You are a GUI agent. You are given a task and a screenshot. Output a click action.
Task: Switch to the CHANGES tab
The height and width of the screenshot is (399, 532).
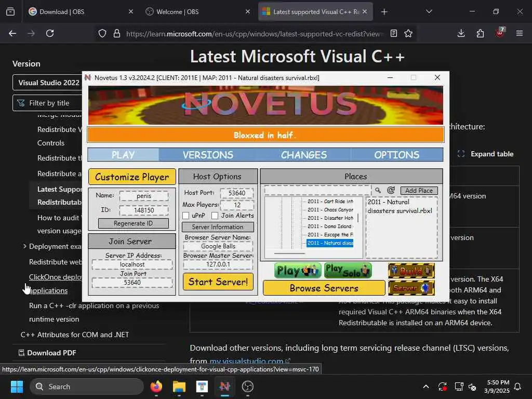[x=303, y=155]
